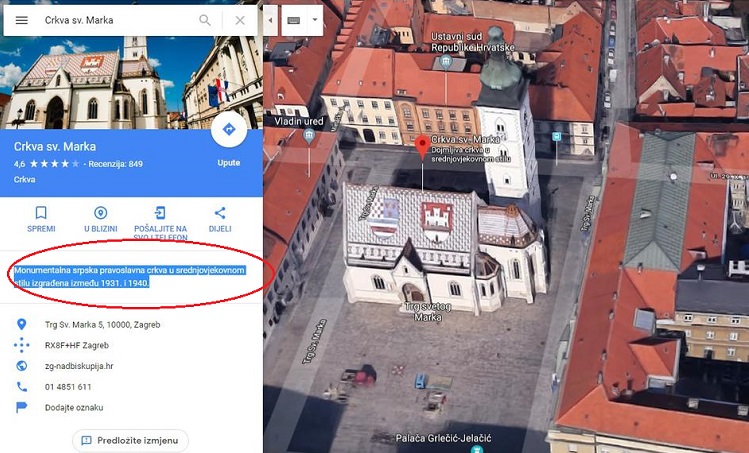Click the search magnifier icon
Image resolution: width=749 pixels, height=453 pixels.
pyautogui.click(x=205, y=20)
